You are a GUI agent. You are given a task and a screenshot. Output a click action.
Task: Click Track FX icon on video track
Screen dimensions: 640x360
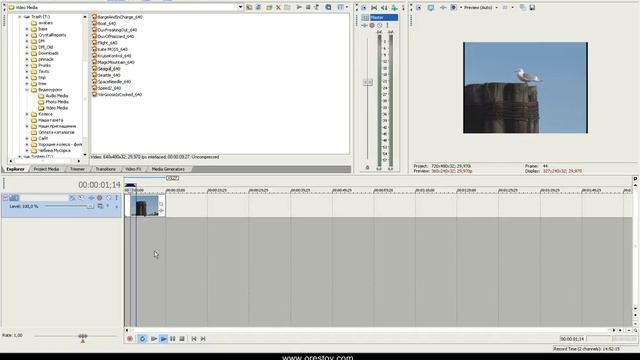click(91, 198)
